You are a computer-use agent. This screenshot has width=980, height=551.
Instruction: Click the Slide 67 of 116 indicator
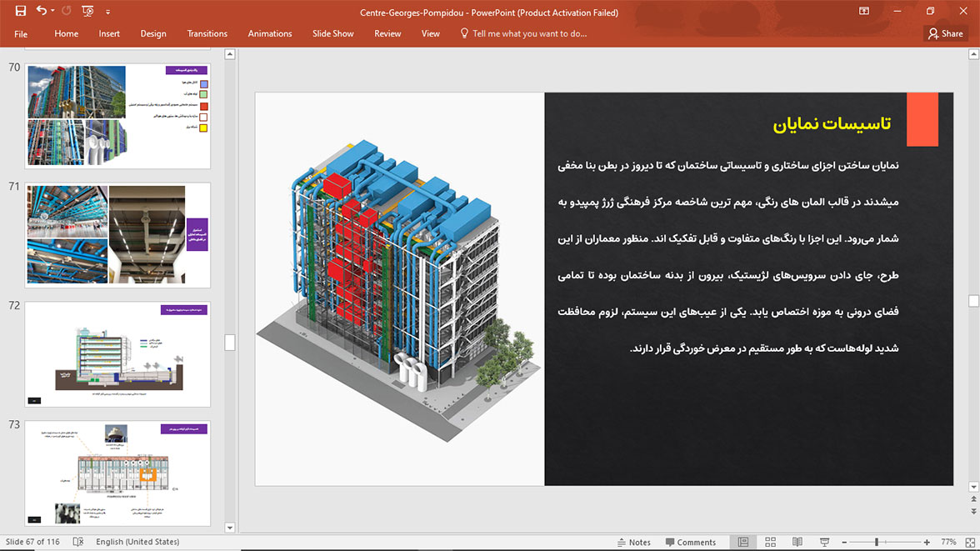(32, 542)
